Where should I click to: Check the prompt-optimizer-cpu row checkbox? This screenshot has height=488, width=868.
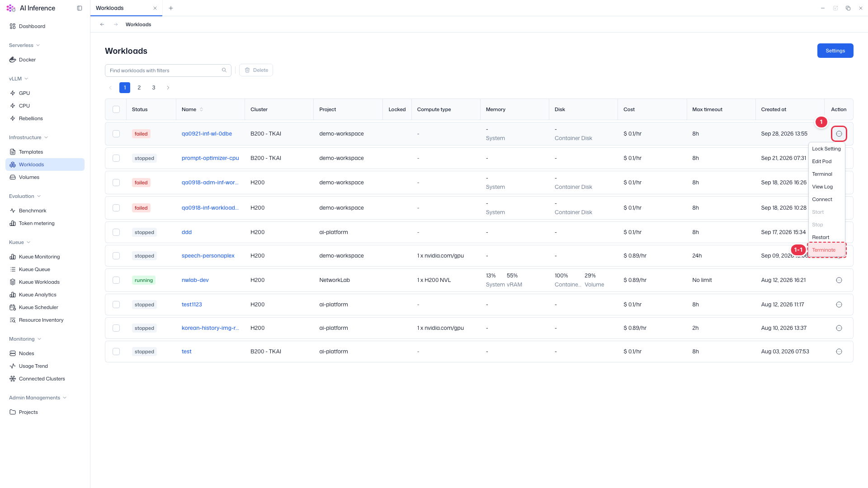[x=116, y=158]
